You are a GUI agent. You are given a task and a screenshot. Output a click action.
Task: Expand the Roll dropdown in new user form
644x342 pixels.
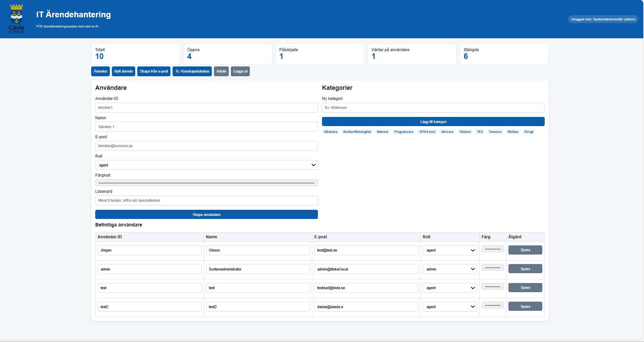pyautogui.click(x=206, y=165)
